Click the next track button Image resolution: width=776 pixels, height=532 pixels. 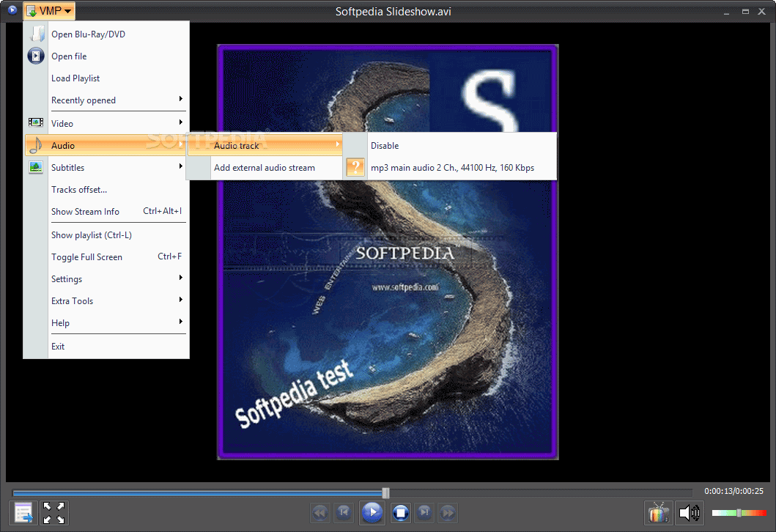[424, 513]
